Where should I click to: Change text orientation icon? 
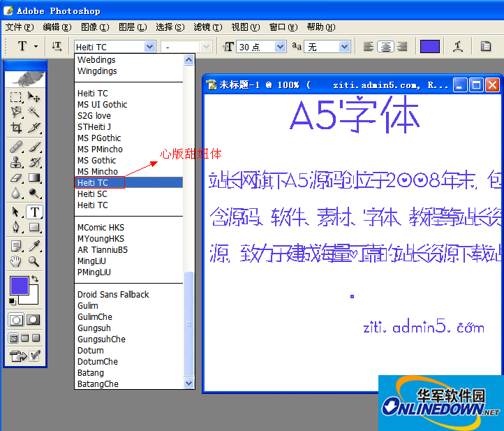(x=57, y=47)
